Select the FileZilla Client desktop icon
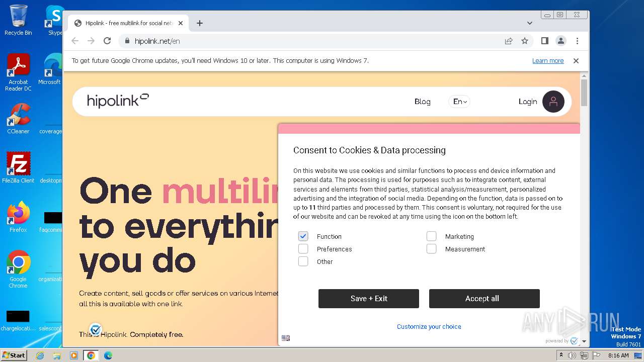Image resolution: width=644 pixels, height=362 pixels. point(18,167)
